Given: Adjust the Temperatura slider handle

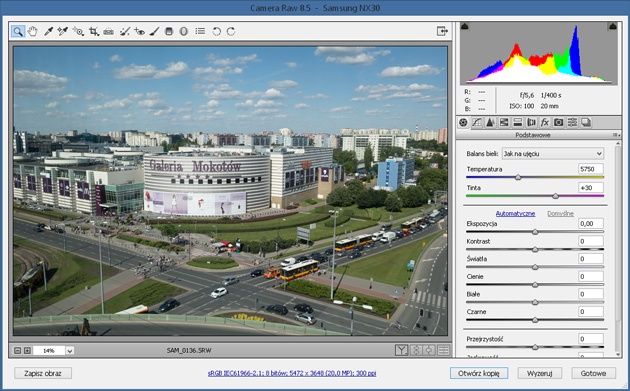Looking at the screenshot, I should click(x=518, y=177).
